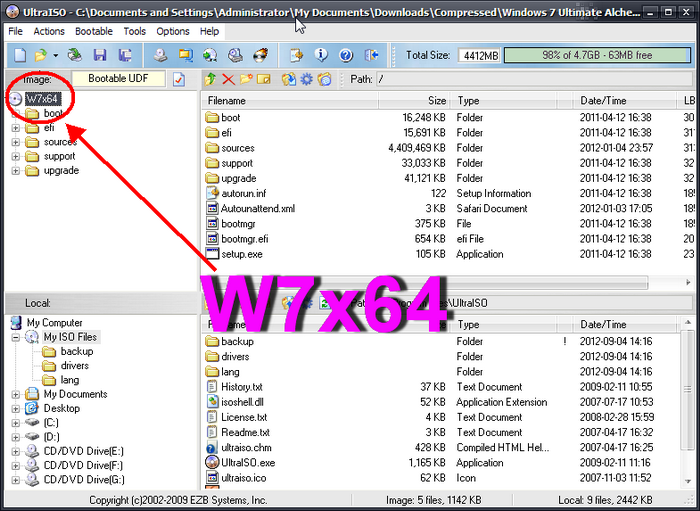The image size is (700, 511).
Task: Sort image files by Date/Time column header
Action: 625,101
